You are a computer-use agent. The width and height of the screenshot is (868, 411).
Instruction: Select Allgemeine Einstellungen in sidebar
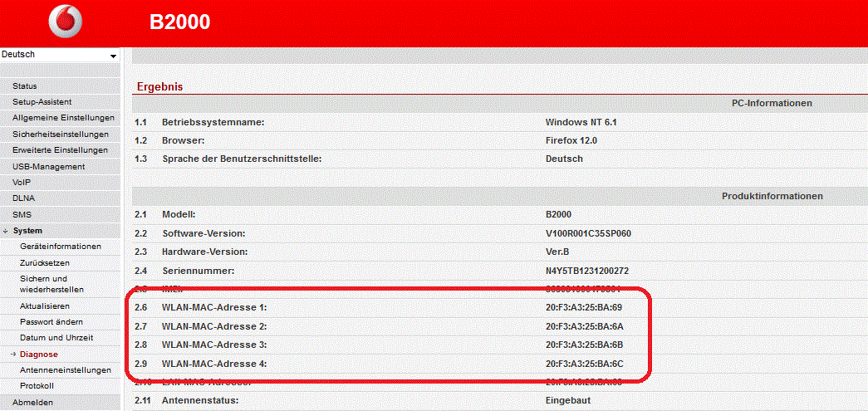coord(63,118)
